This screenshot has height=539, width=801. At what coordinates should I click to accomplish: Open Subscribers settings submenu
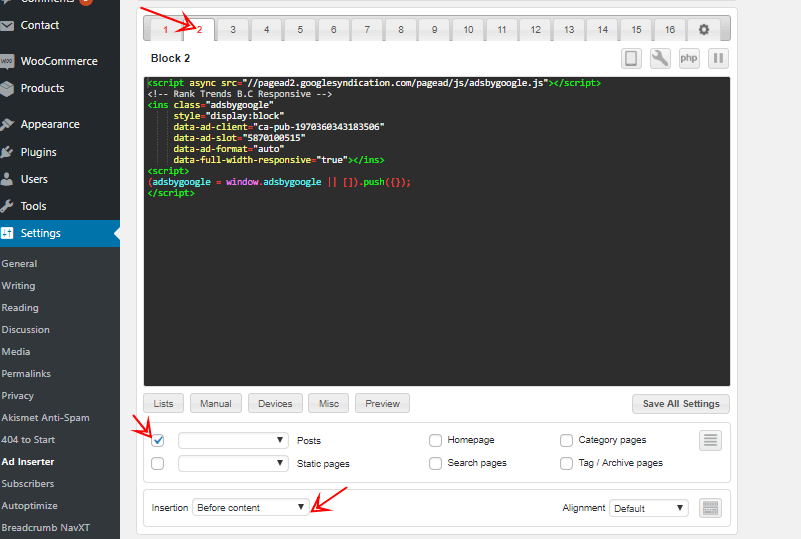coord(28,483)
